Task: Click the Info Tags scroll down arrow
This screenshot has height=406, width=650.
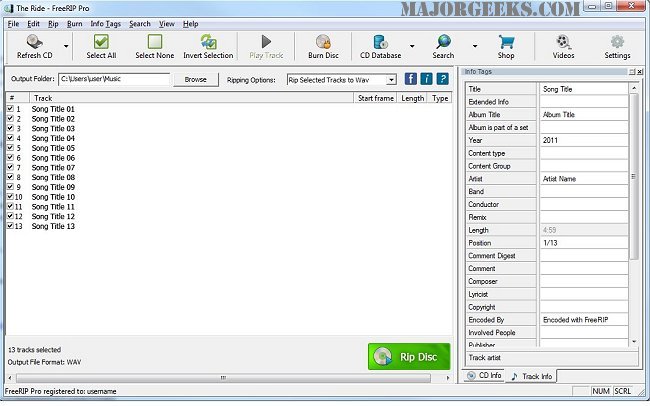Action: tap(634, 342)
